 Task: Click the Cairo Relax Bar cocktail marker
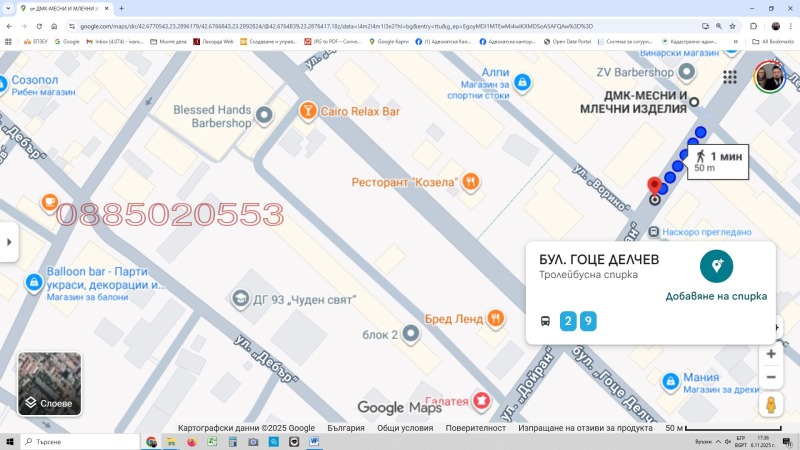pos(308,111)
